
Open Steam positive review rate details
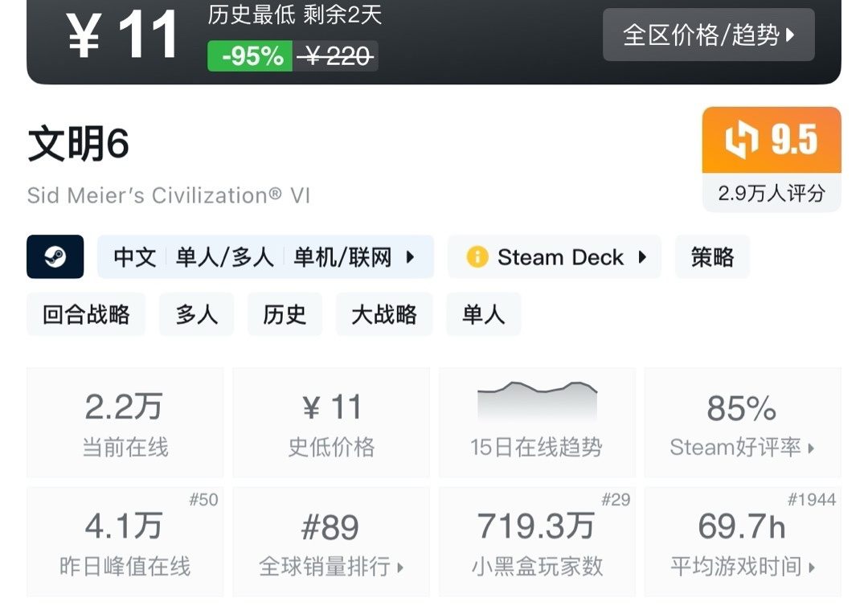point(742,423)
